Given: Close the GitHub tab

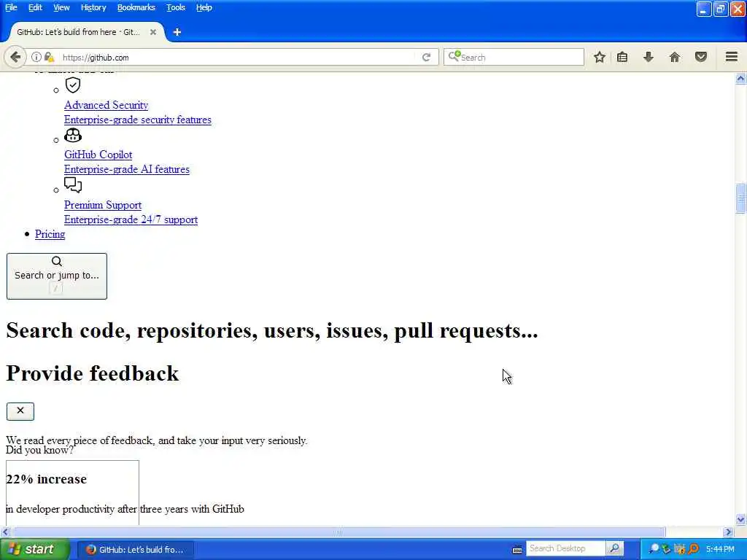Looking at the screenshot, I should (153, 32).
